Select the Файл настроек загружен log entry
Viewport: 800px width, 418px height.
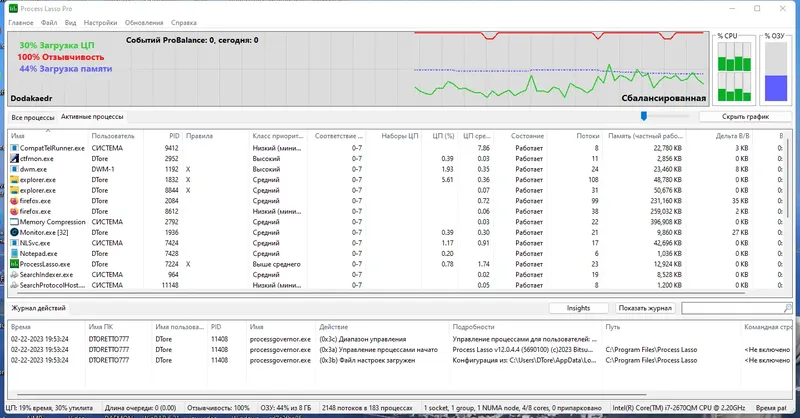401,360
